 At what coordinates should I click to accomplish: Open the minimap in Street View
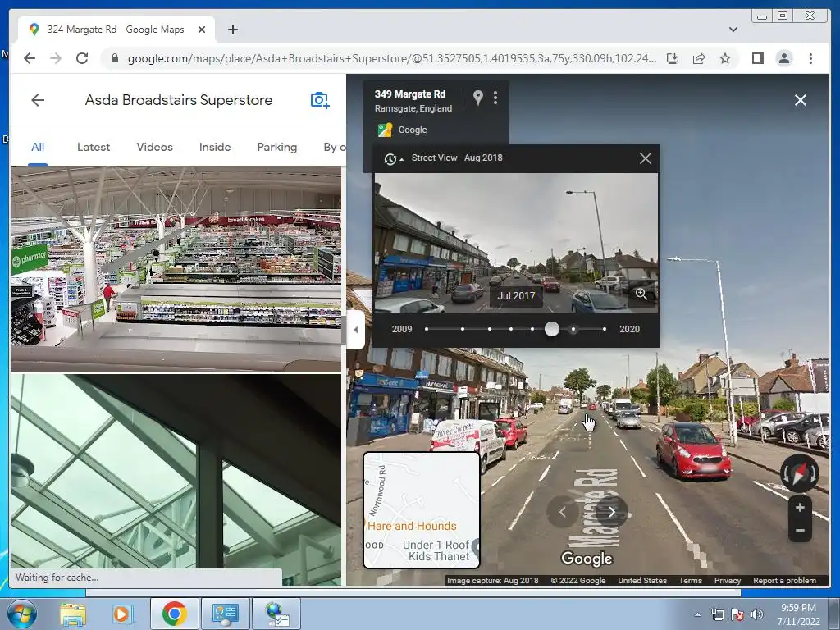(422, 510)
